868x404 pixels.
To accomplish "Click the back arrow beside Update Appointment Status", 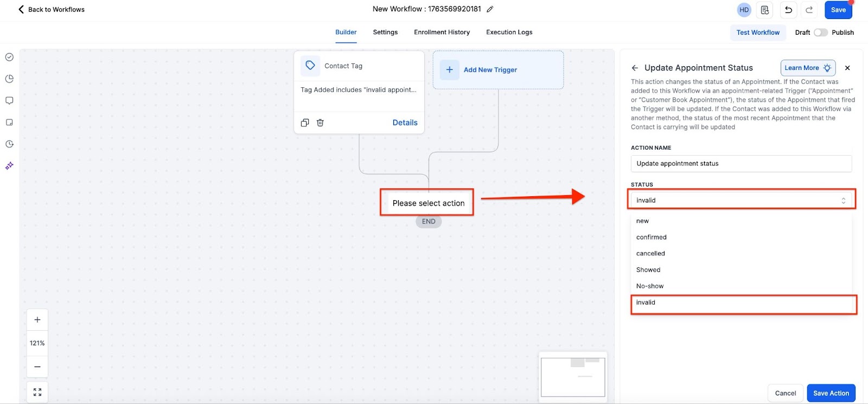I will 635,68.
